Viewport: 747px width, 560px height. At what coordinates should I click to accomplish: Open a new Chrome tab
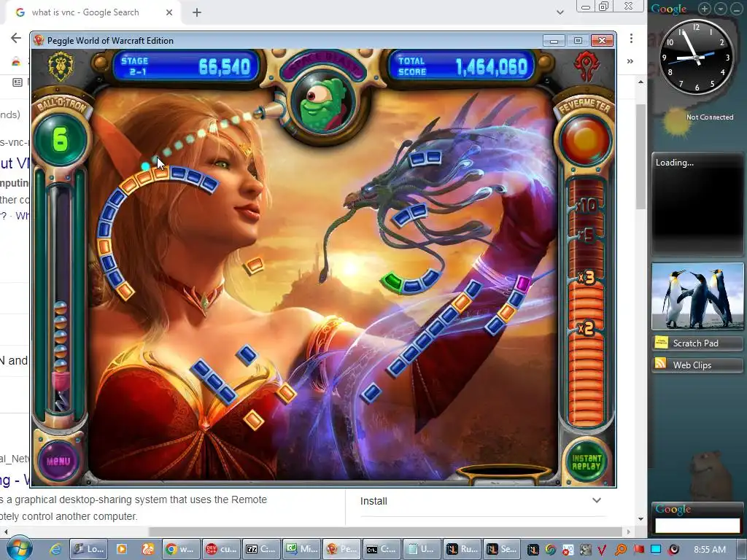point(197,12)
